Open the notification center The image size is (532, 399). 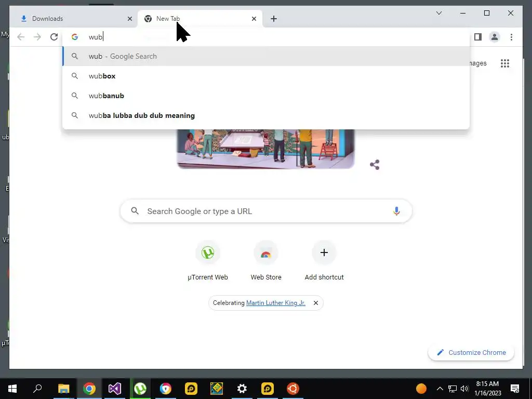515,389
